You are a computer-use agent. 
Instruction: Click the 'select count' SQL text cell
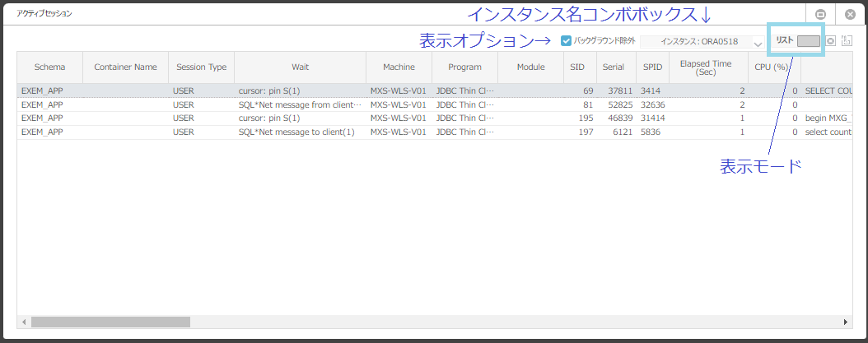pyautogui.click(x=827, y=132)
